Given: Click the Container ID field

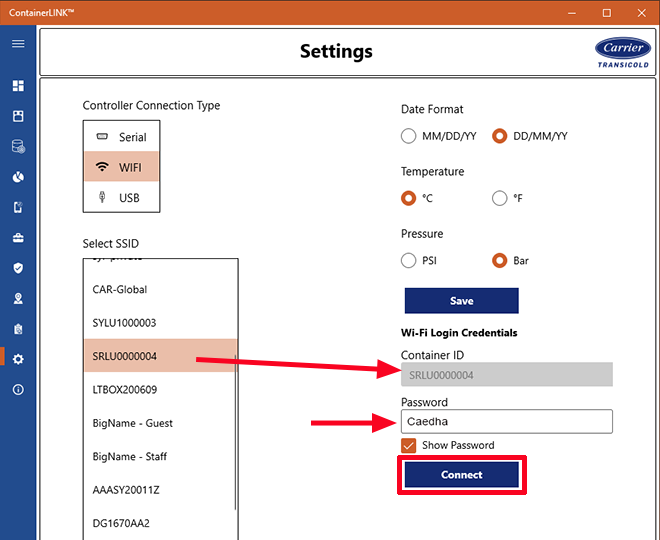Looking at the screenshot, I should [x=506, y=375].
